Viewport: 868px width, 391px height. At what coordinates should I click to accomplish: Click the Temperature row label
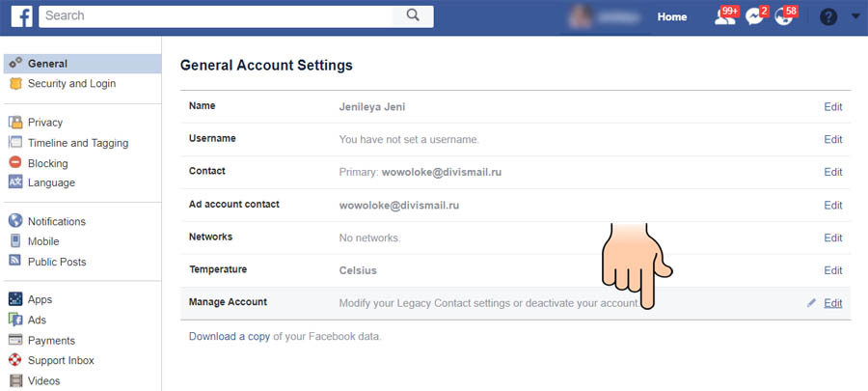click(218, 269)
